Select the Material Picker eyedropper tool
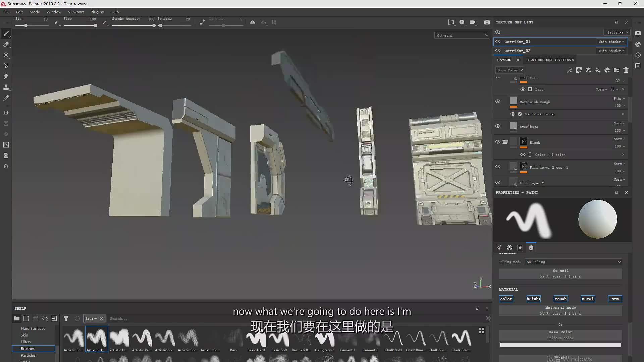 click(6, 98)
